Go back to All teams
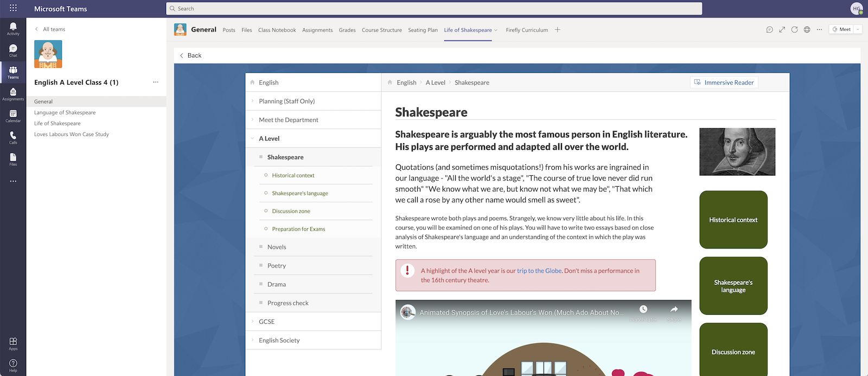This screenshot has width=868, height=376. (x=50, y=29)
